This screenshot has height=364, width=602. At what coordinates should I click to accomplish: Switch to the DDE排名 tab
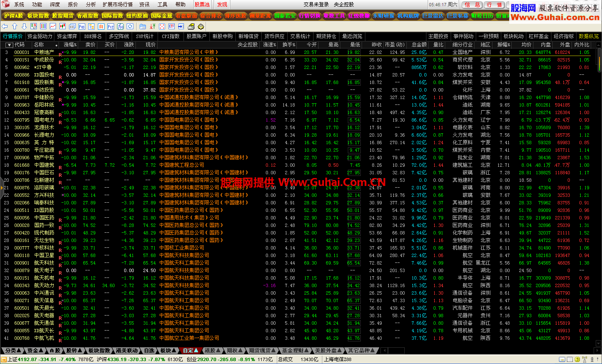[x=93, y=36]
